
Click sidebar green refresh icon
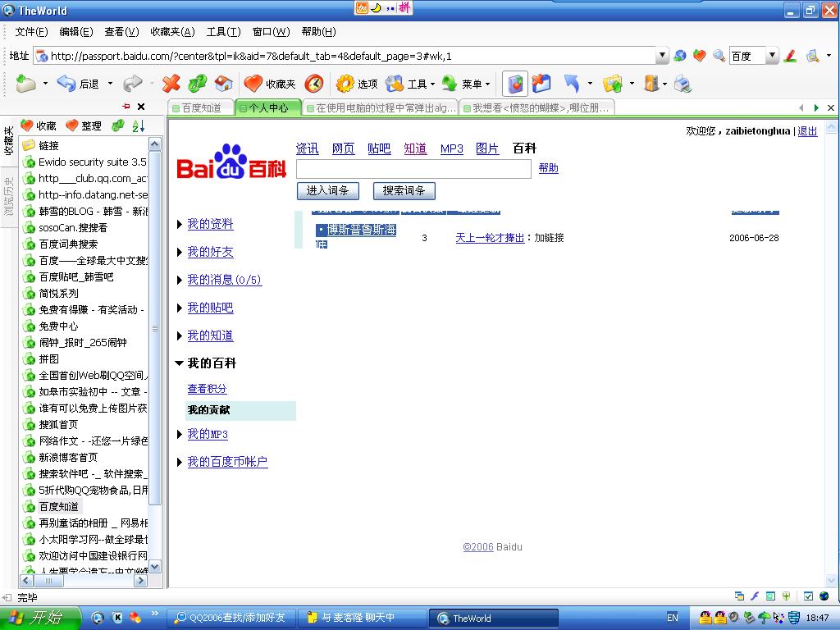(x=118, y=126)
